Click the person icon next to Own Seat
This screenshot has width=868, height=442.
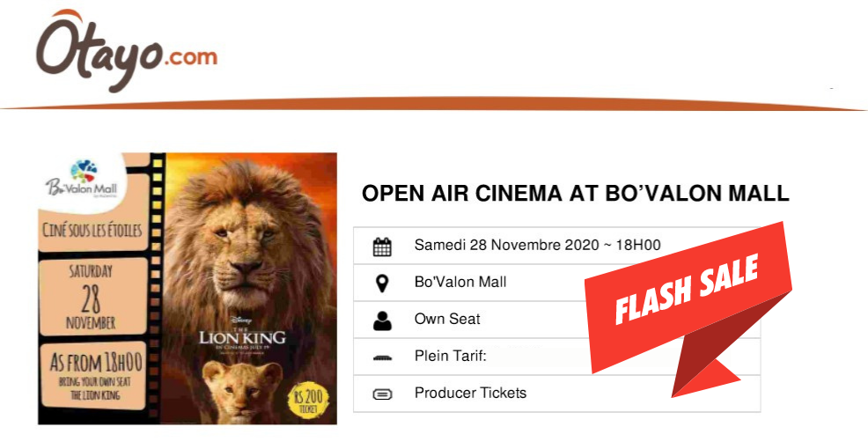point(382,320)
